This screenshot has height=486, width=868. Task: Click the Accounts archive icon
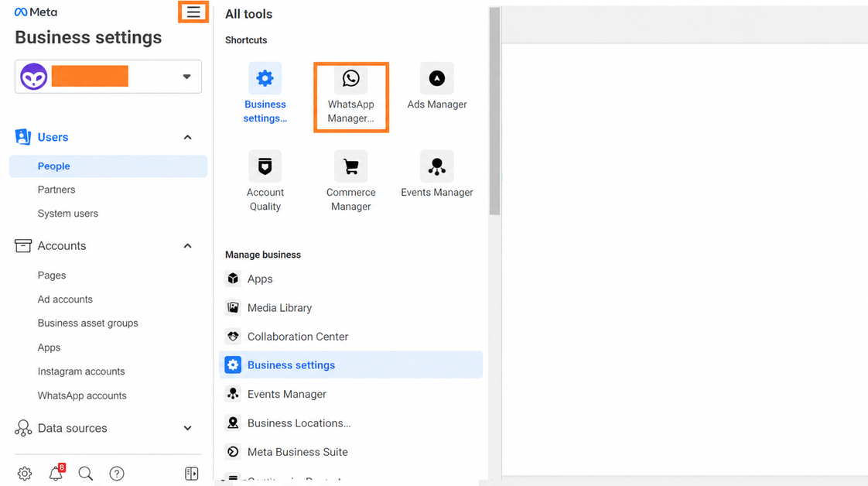(22, 246)
